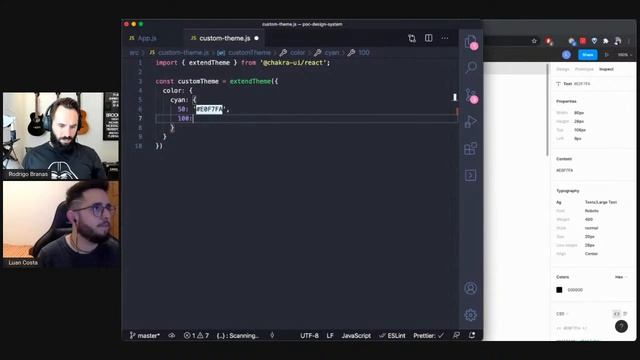The width and height of the screenshot is (640, 360).
Task: Click the Prettier status item
Action: [x=429, y=336]
